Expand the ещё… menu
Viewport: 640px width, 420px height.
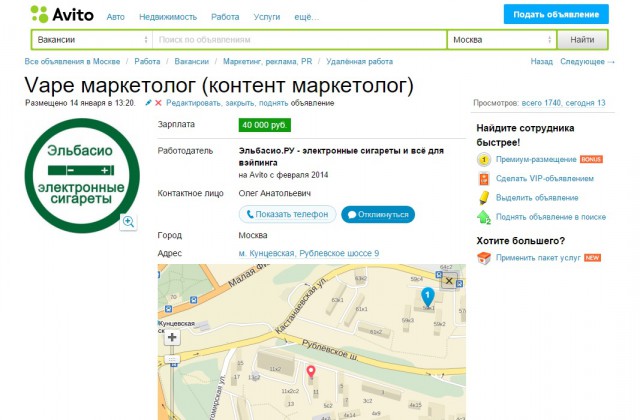pos(307,17)
